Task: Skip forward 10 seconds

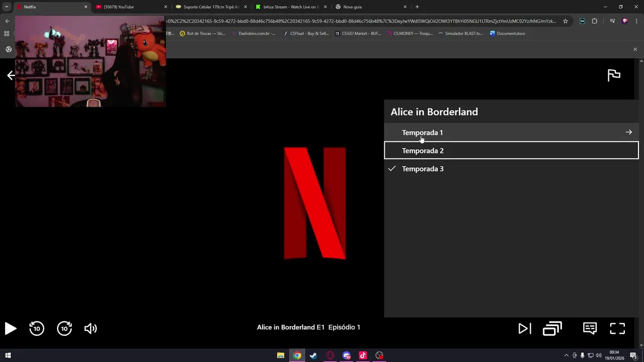Action: (64, 328)
